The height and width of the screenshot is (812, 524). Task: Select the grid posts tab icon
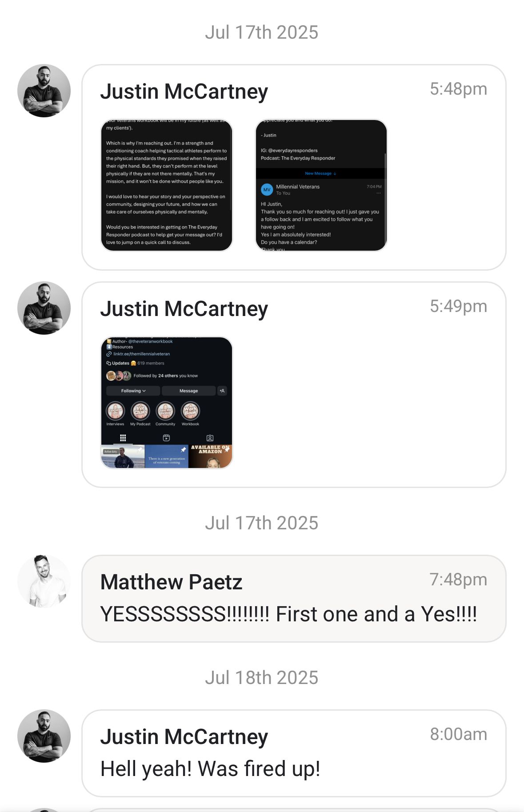[123, 438]
